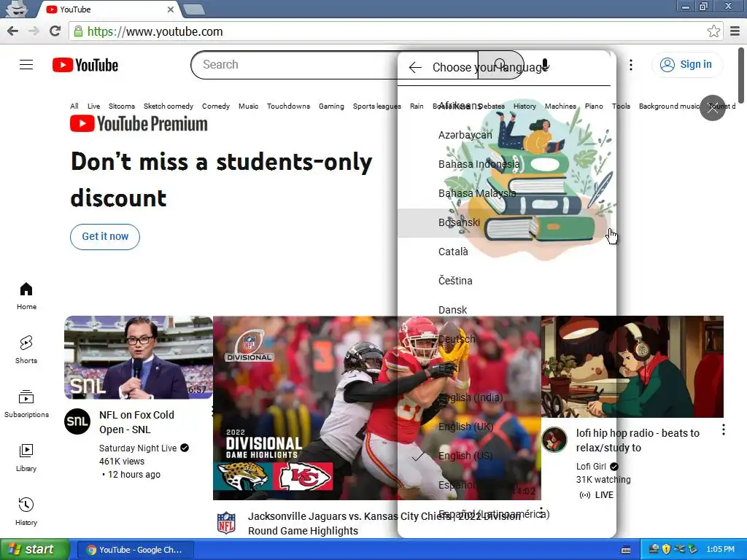Select the Music filter chip

point(248,106)
